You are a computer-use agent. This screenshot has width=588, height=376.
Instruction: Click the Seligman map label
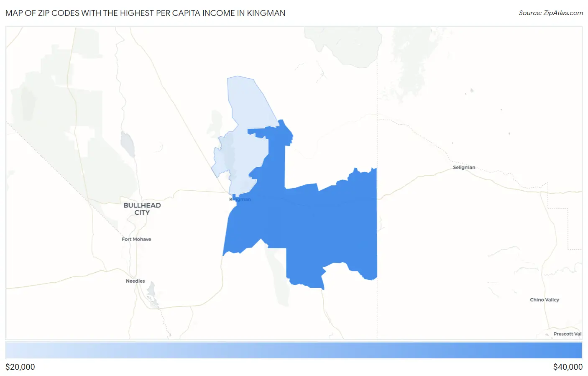coord(464,167)
